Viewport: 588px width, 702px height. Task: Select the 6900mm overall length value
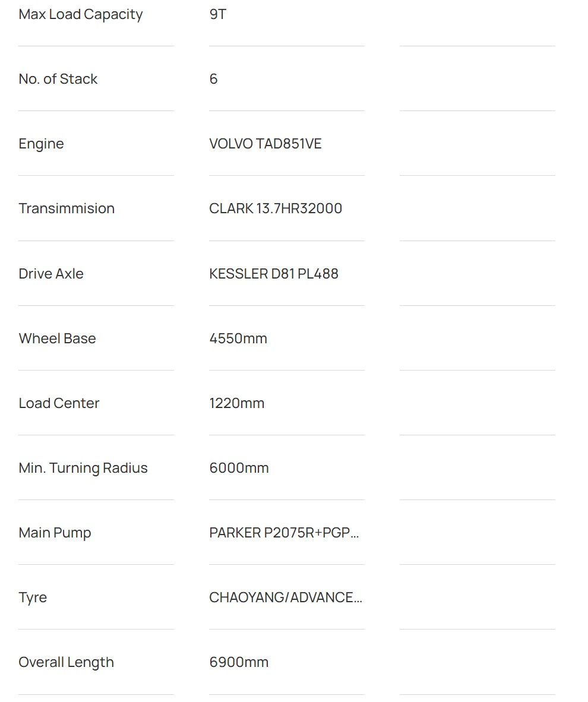coord(239,662)
